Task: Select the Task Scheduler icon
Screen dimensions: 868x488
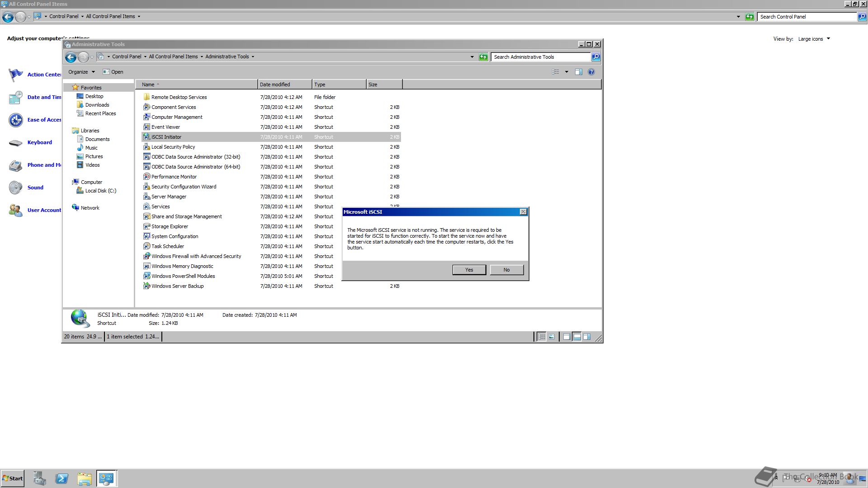Action: click(146, 246)
